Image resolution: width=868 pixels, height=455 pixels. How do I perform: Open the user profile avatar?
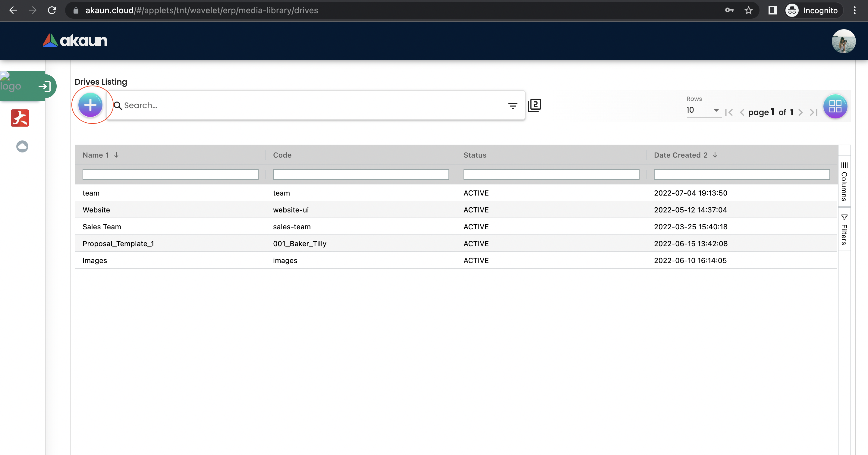pos(843,41)
